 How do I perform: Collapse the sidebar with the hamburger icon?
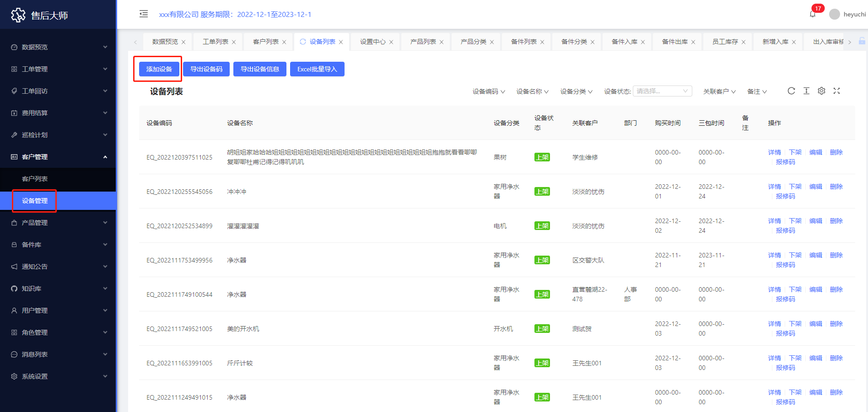click(144, 14)
